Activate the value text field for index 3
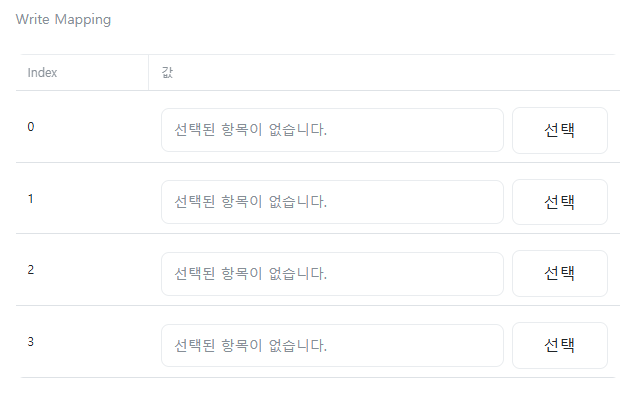Viewport: 634px width, 396px height. 332,345
